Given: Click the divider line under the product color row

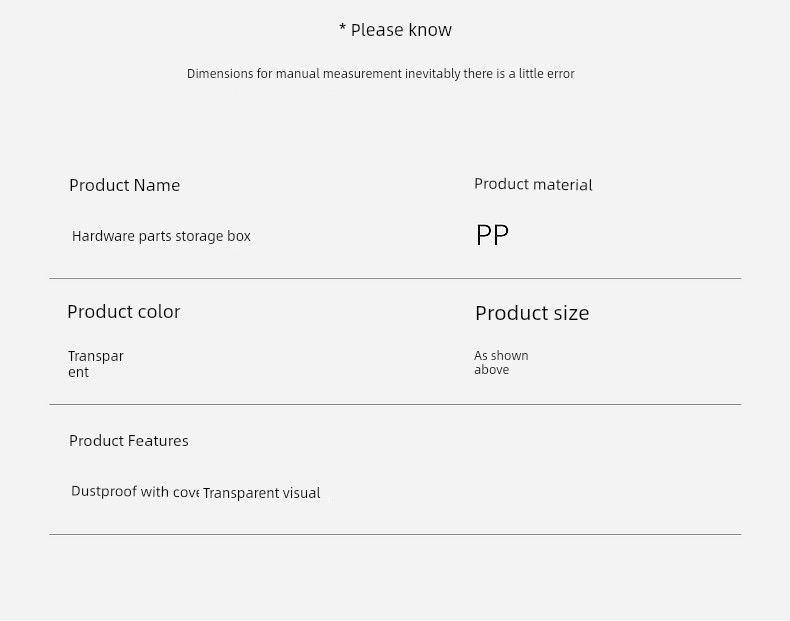Looking at the screenshot, I should 395,404.
